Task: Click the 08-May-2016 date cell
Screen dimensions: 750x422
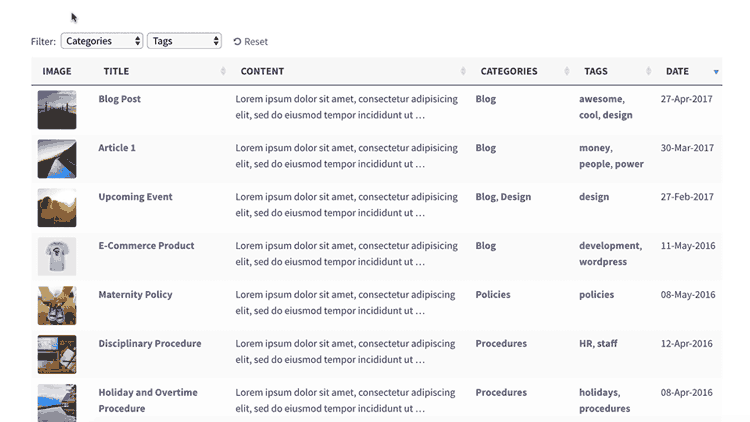Action: pyautogui.click(x=688, y=295)
